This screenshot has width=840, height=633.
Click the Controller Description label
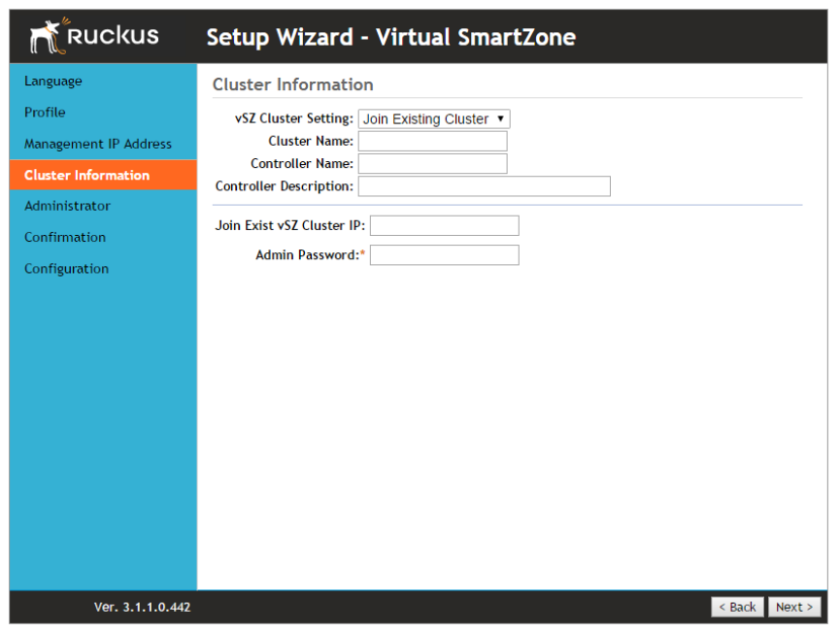point(285,186)
